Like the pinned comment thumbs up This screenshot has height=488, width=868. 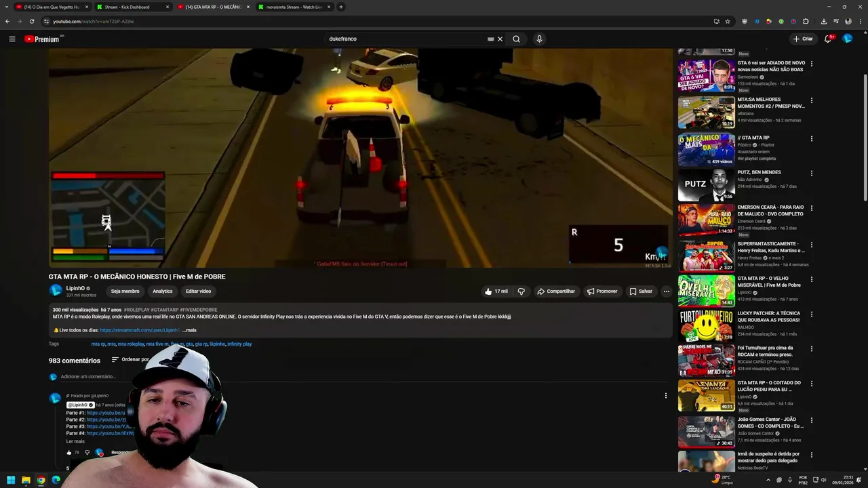[69, 453]
